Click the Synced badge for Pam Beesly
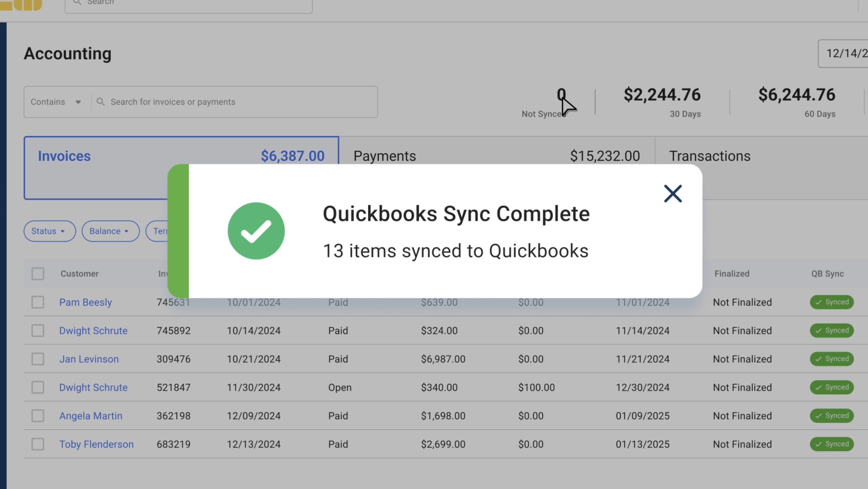868x489 pixels. [832, 302]
